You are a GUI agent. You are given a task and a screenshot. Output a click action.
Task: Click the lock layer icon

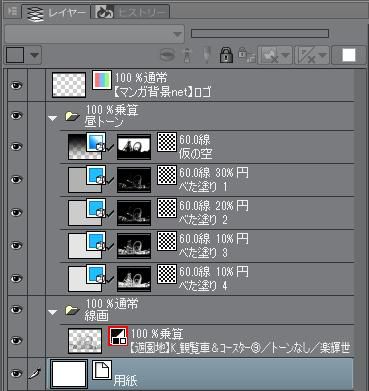[226, 55]
